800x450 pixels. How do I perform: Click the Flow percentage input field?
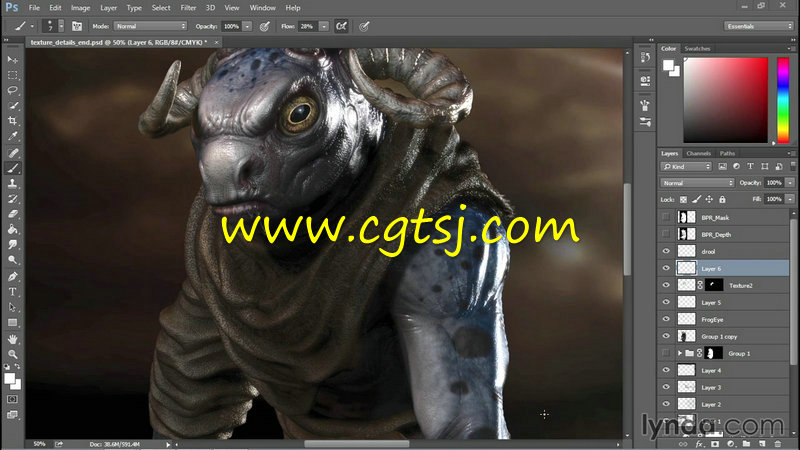click(308, 26)
